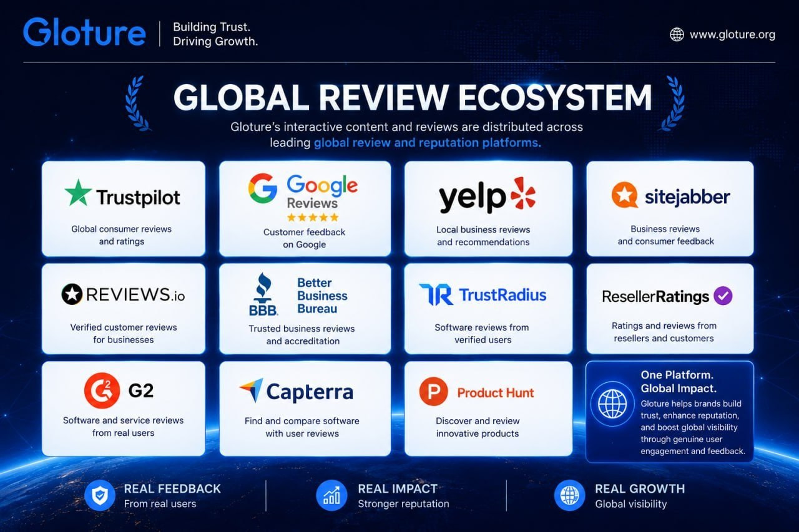
Task: Click 'Software and service reviews from real users'
Action: [124, 427]
